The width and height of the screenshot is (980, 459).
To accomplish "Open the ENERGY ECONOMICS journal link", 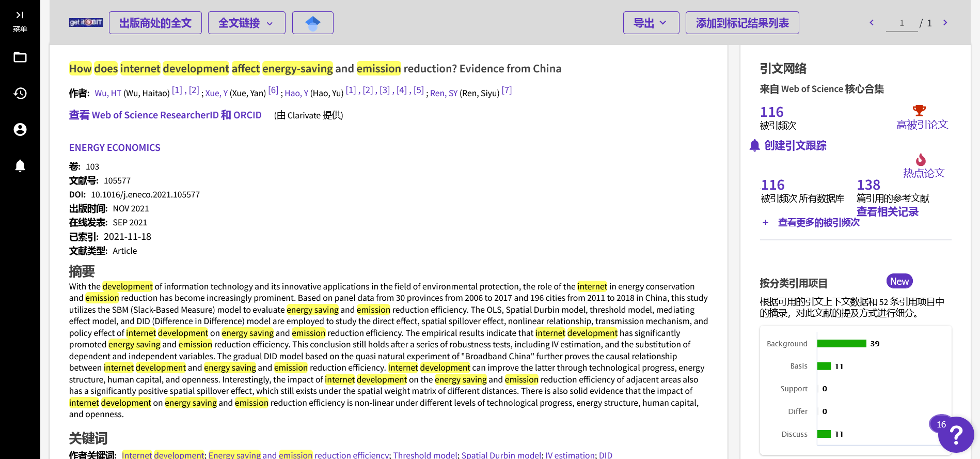I will pyautogui.click(x=115, y=148).
